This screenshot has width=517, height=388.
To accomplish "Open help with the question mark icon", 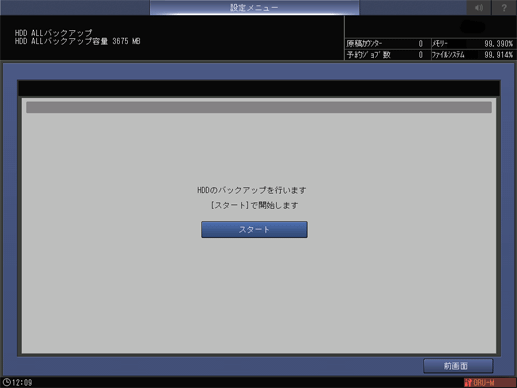I will 504,7.
